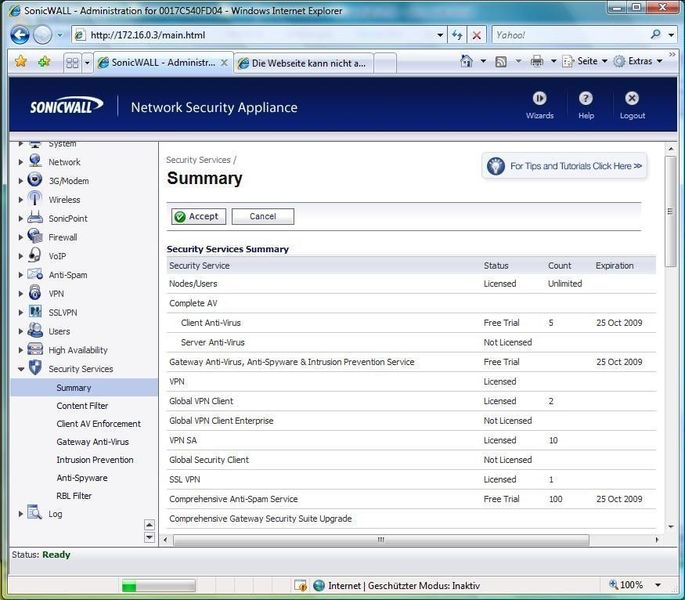Viewport: 685px width, 600px height.
Task: Click the Firewall sidebar icon
Action: pyautogui.click(x=35, y=236)
